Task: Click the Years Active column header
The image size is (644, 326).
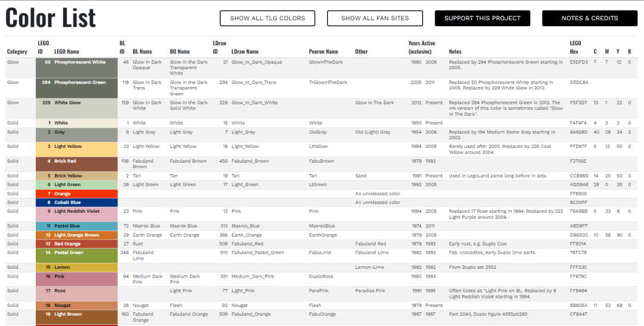Action: click(422, 47)
